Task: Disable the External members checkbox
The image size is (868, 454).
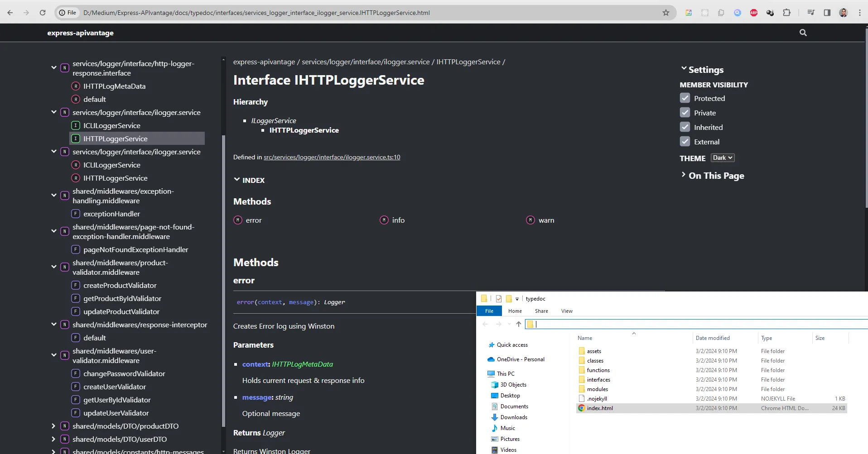Action: [685, 142]
